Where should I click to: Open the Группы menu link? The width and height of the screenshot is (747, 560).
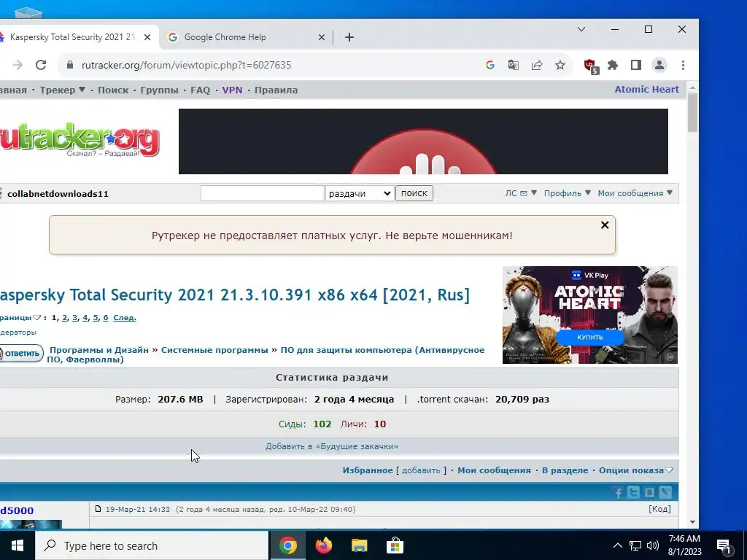tap(159, 90)
